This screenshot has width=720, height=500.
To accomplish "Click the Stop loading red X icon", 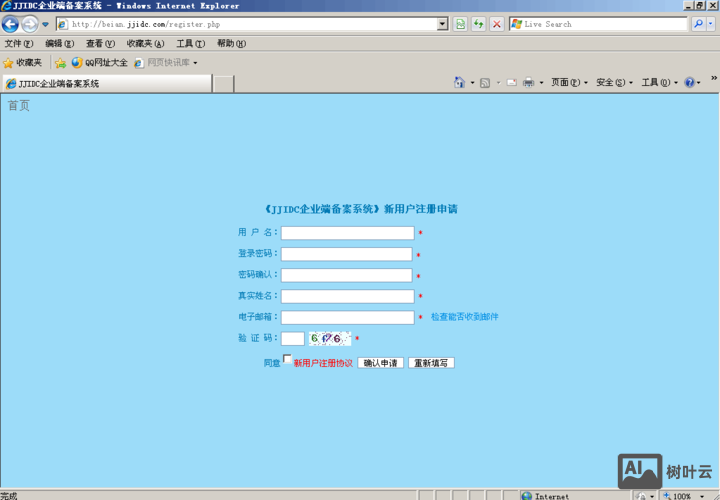I will pyautogui.click(x=496, y=24).
